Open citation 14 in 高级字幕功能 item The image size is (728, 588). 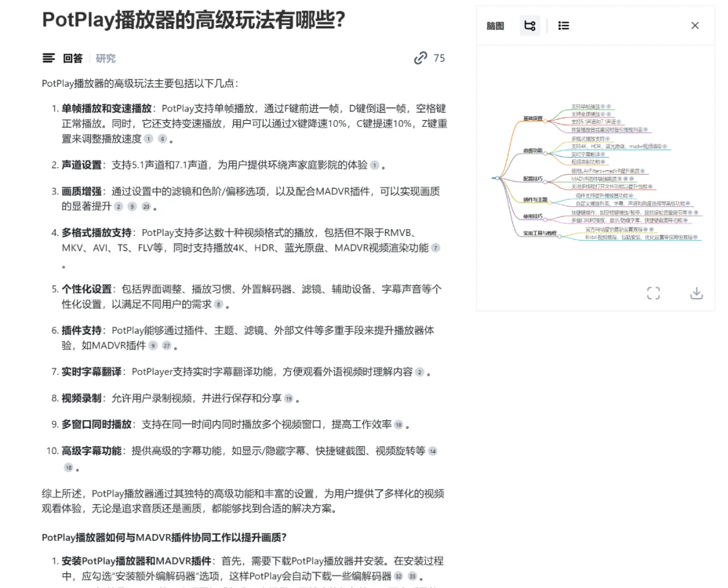coord(433,451)
